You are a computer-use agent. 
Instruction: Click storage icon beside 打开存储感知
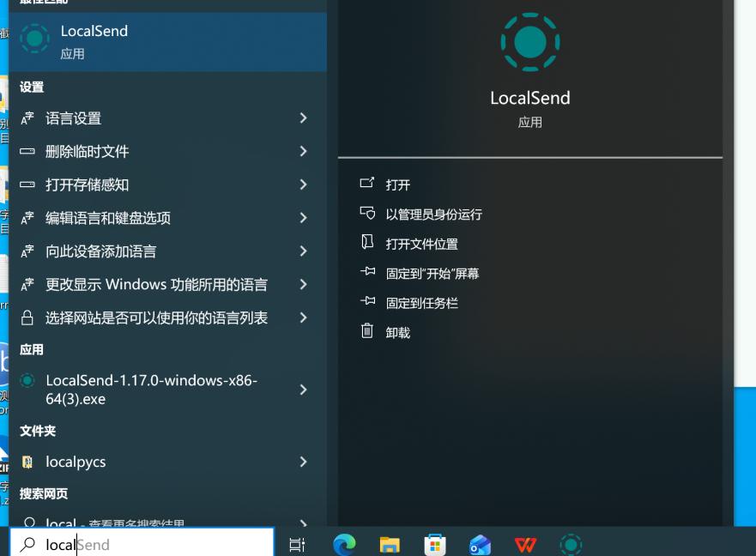tap(27, 184)
